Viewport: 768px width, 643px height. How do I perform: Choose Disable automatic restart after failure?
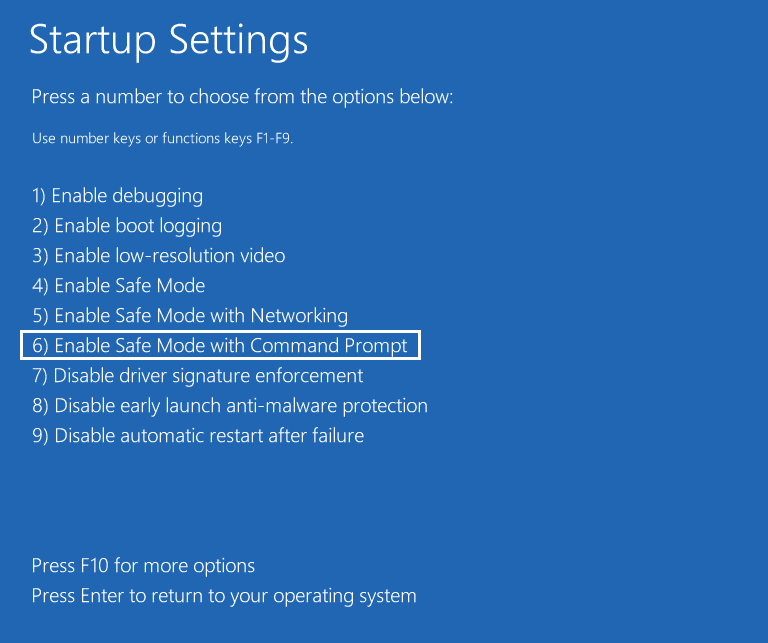(x=198, y=435)
